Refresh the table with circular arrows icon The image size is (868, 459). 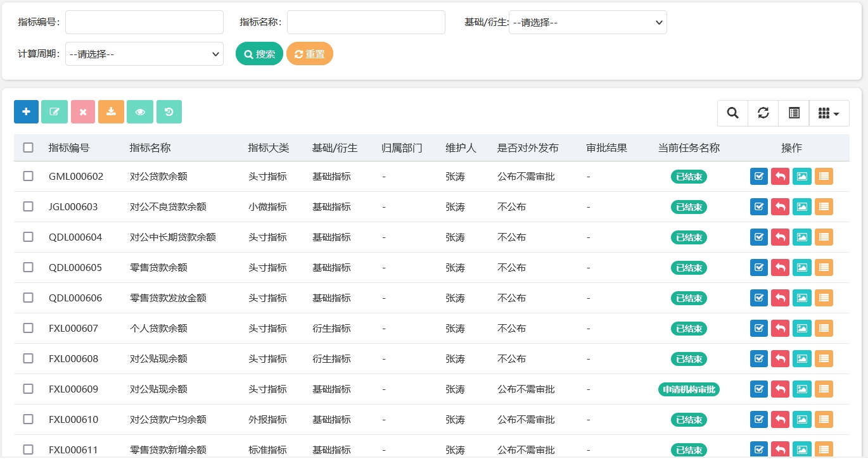pos(763,113)
